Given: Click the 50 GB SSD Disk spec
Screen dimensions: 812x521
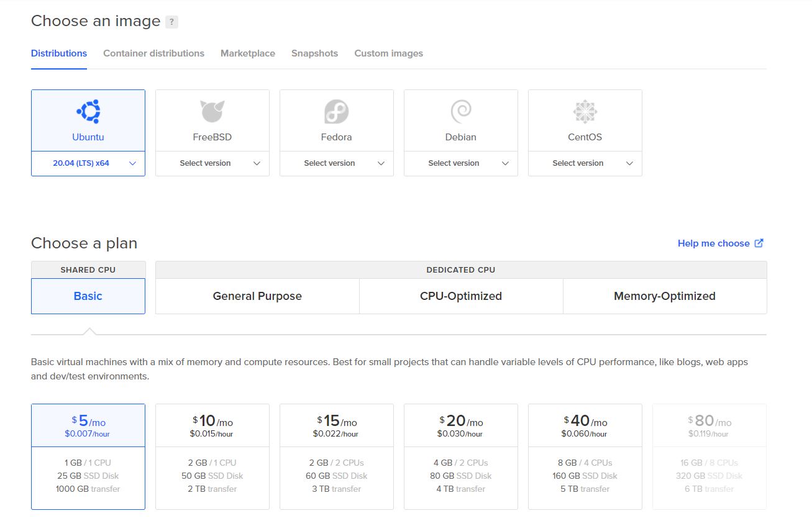Looking at the screenshot, I should (x=212, y=476).
